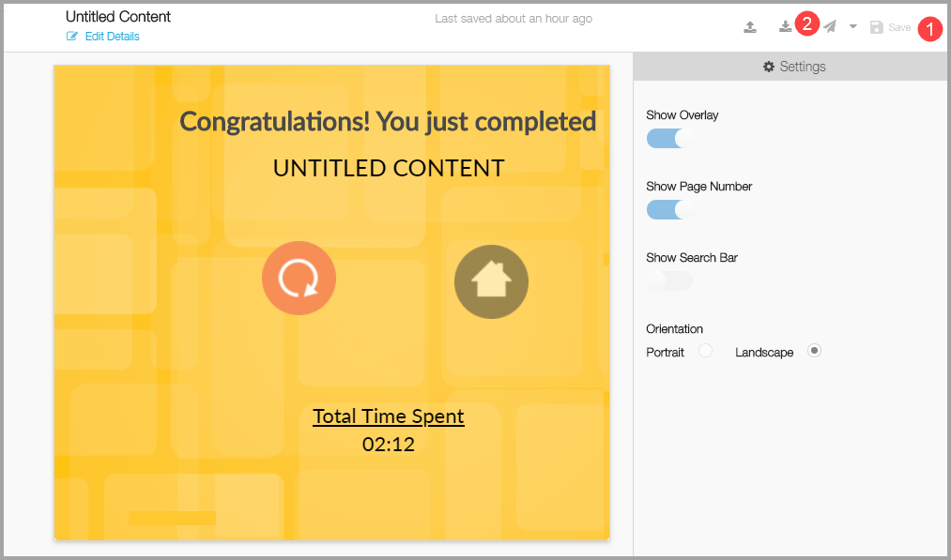
Task: Click the Save button
Action: pos(890,28)
